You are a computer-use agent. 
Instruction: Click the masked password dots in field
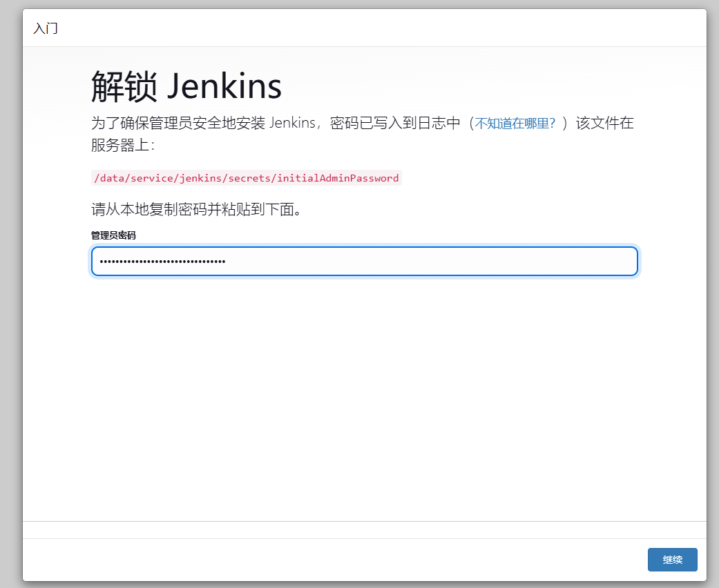tap(162, 262)
